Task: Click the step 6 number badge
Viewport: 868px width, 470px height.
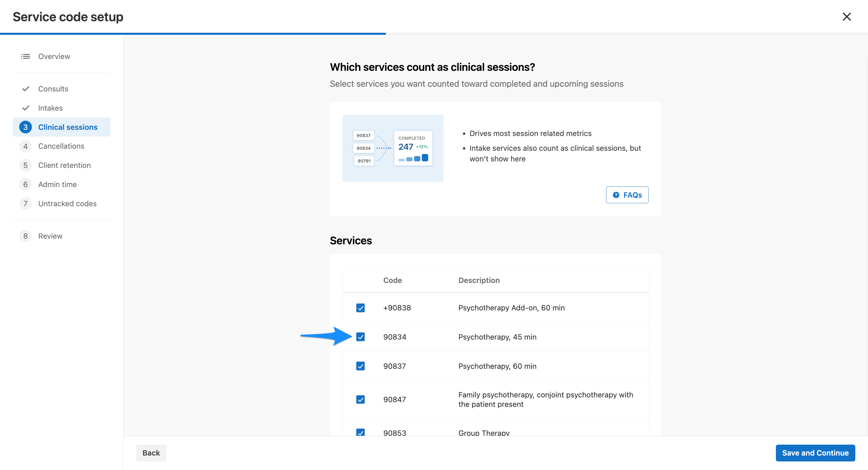Action: [25, 184]
